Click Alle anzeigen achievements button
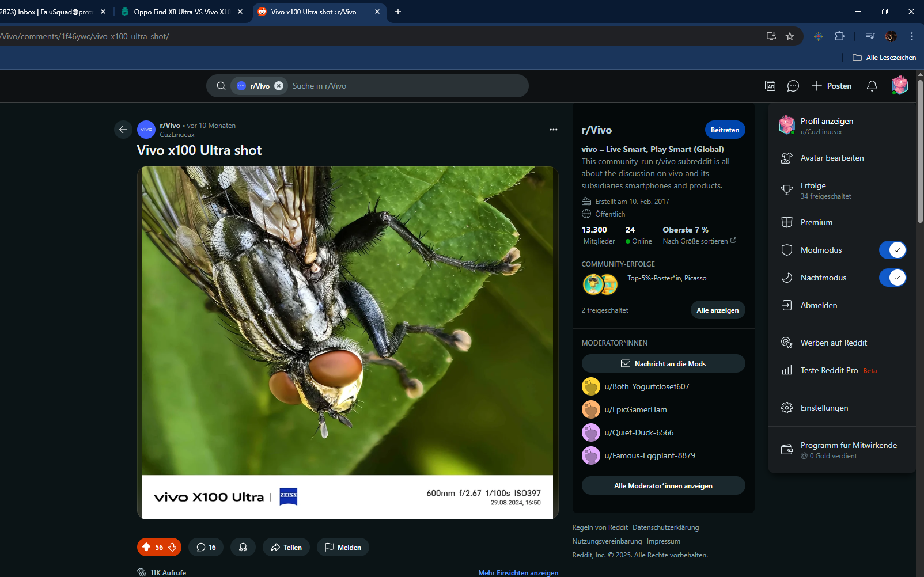 point(718,310)
